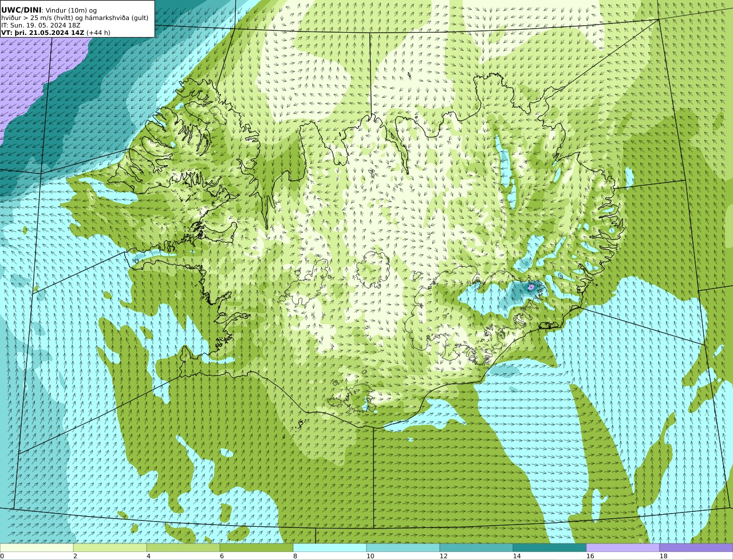
Task: Click the pale yellow 0–2 m/s legend swatch
Action: (37, 547)
